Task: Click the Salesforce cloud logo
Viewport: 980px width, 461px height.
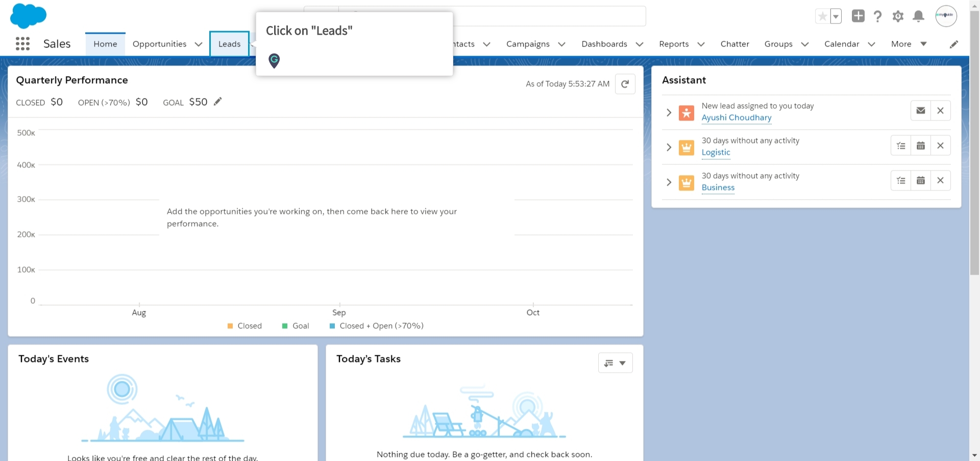Action: pyautogui.click(x=28, y=15)
